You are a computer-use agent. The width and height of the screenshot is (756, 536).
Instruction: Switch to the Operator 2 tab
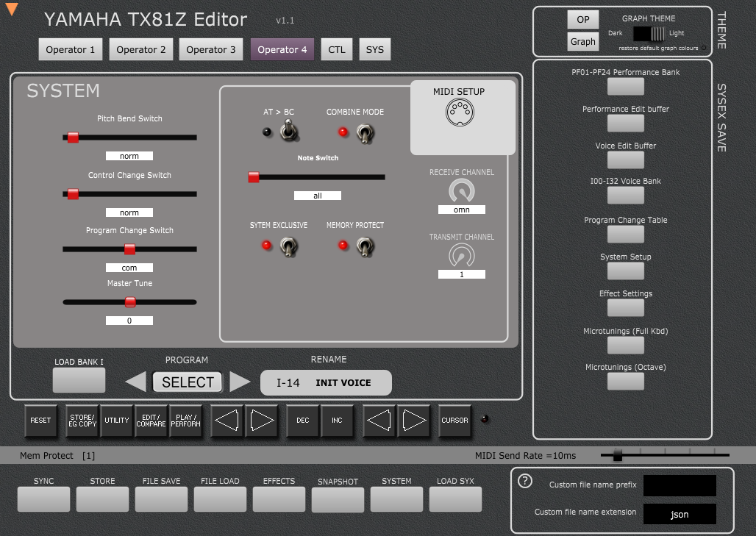point(140,49)
